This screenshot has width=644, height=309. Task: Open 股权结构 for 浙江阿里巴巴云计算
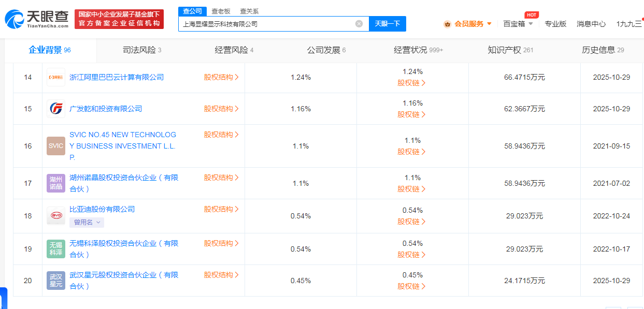coord(221,77)
